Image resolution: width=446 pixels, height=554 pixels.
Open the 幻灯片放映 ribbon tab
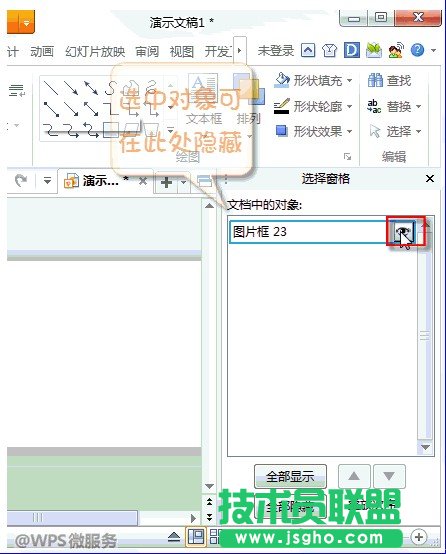(95, 52)
